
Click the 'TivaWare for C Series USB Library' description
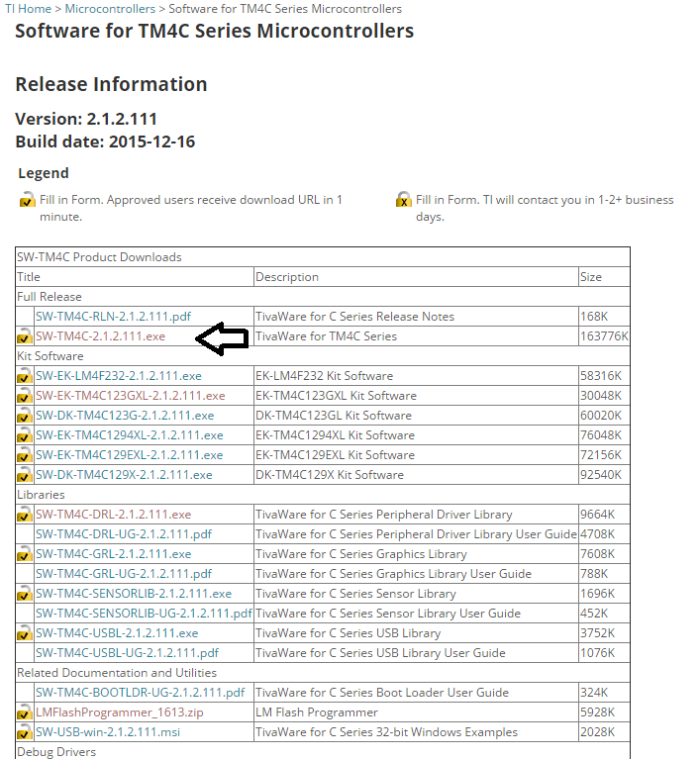click(348, 633)
